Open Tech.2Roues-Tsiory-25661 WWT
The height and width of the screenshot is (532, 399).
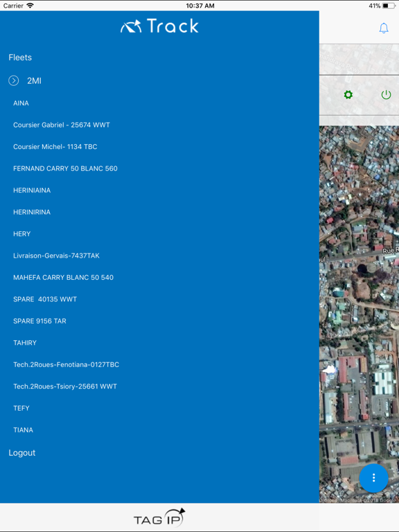click(65, 386)
